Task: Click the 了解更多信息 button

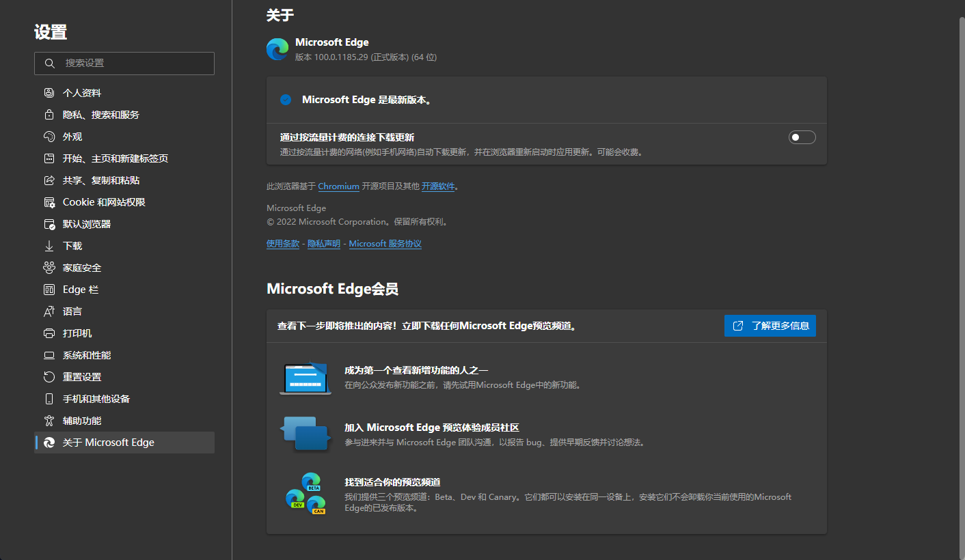Action: (x=770, y=326)
